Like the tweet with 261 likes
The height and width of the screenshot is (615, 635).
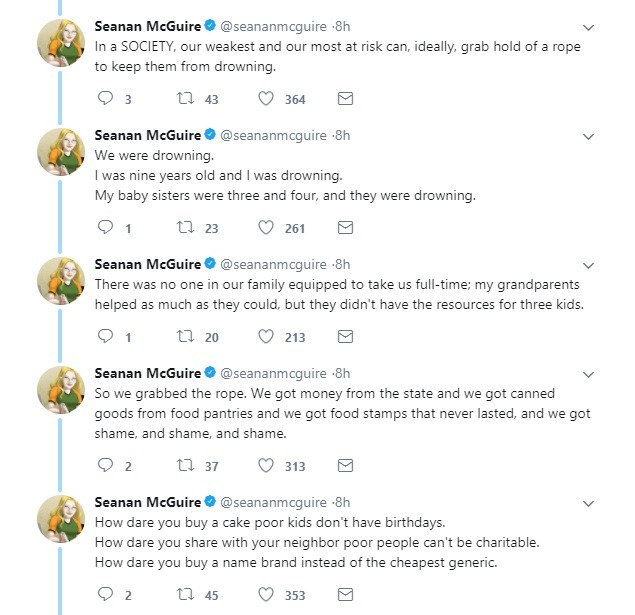266,228
